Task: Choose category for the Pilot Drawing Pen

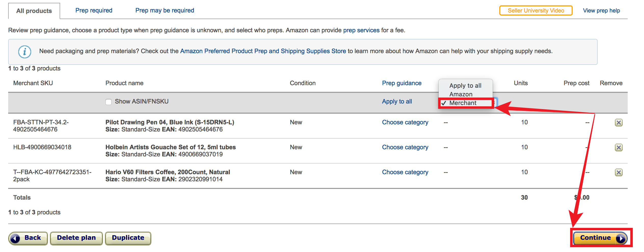Action: (x=405, y=122)
